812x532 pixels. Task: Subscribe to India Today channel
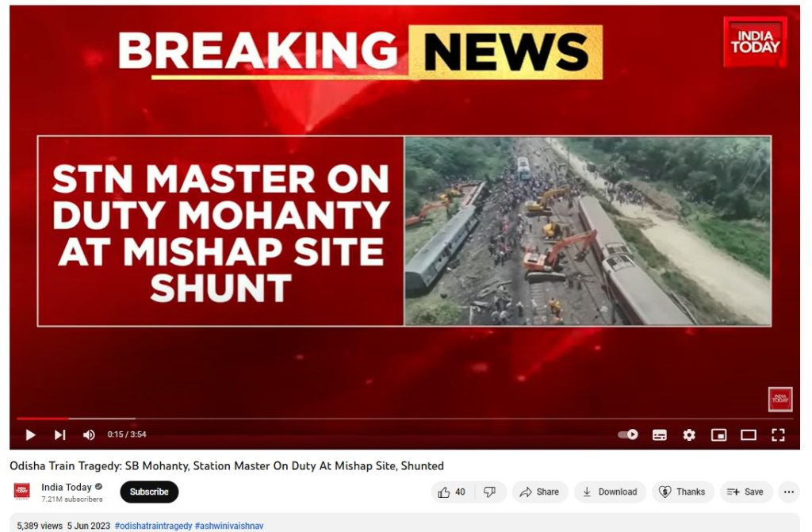tap(149, 492)
